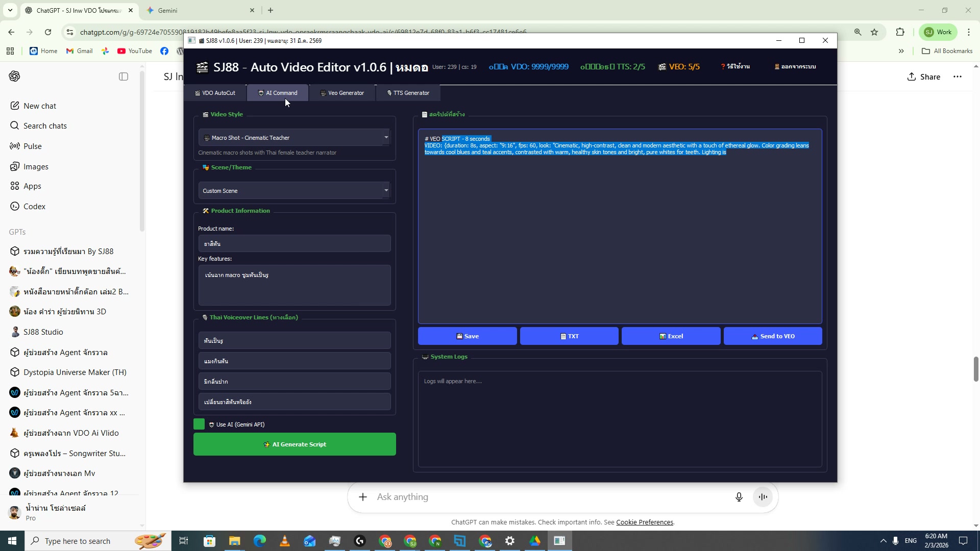This screenshot has height=551, width=980.
Task: Click the วิธีใช้งาน help icon
Action: coord(724,66)
